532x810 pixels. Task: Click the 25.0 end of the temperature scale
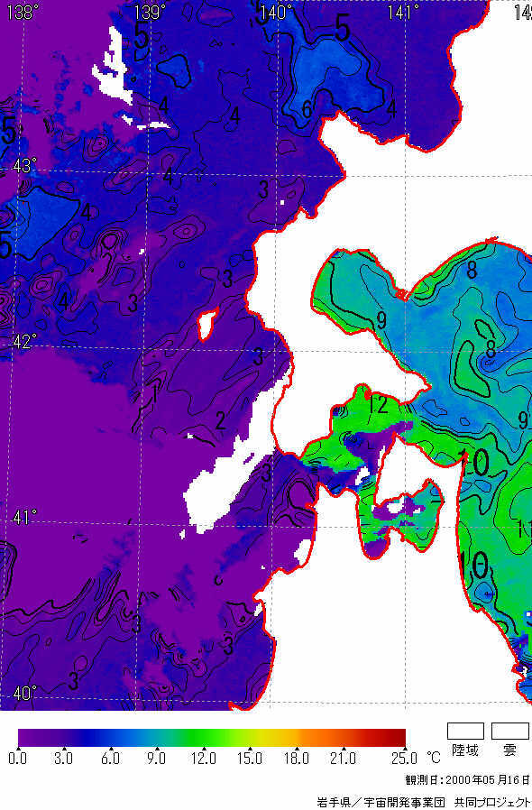[403, 759]
